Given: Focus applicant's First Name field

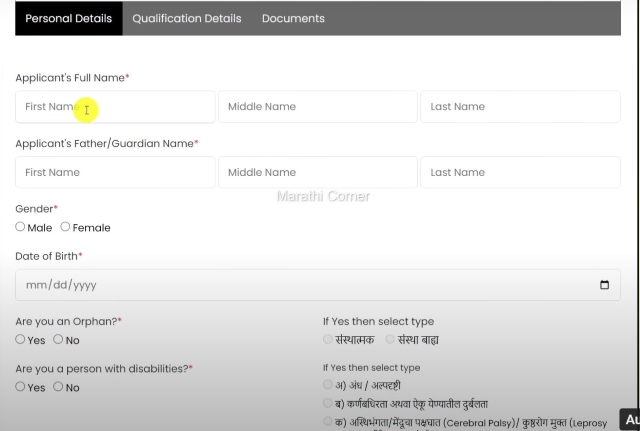Looking at the screenshot, I should [115, 107].
